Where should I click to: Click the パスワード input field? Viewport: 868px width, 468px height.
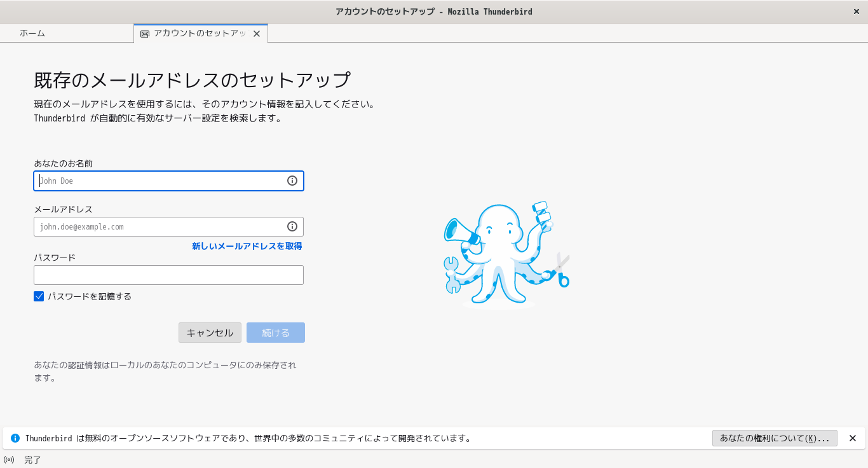pyautogui.click(x=168, y=275)
